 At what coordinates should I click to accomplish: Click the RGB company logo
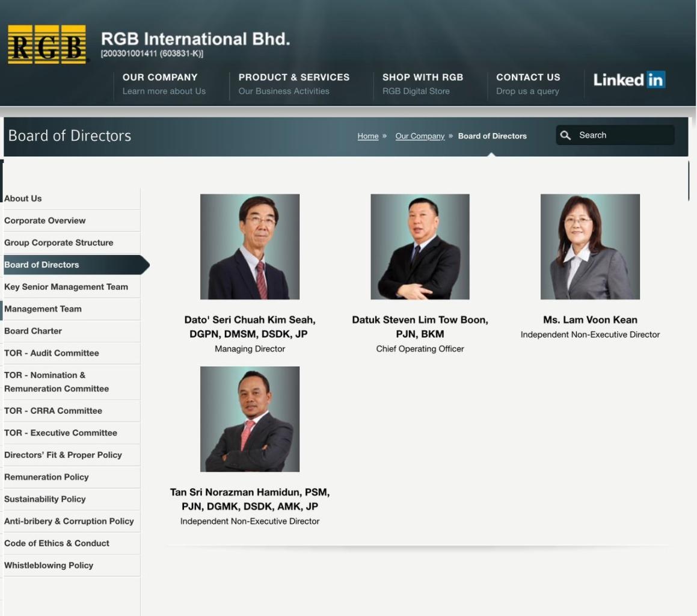click(47, 45)
